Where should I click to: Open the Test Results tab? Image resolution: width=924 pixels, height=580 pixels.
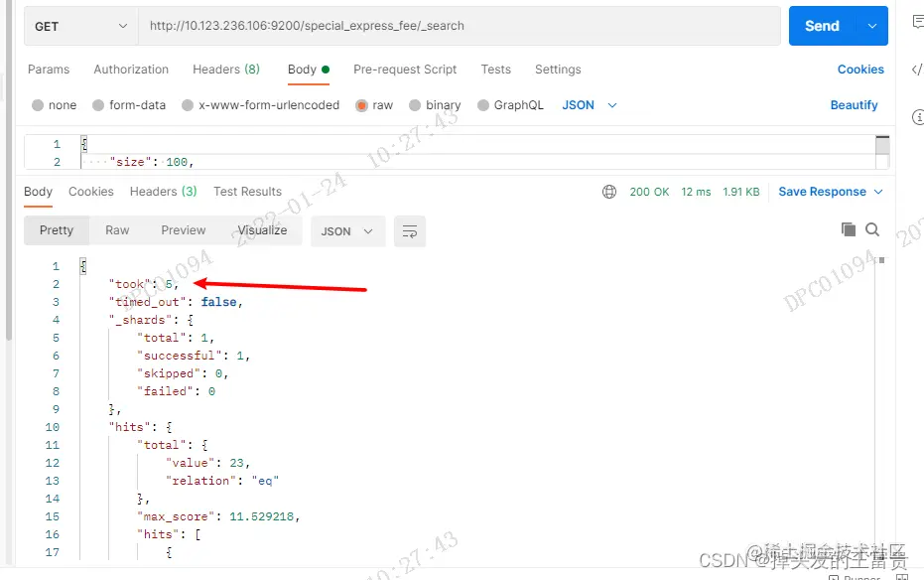247,192
